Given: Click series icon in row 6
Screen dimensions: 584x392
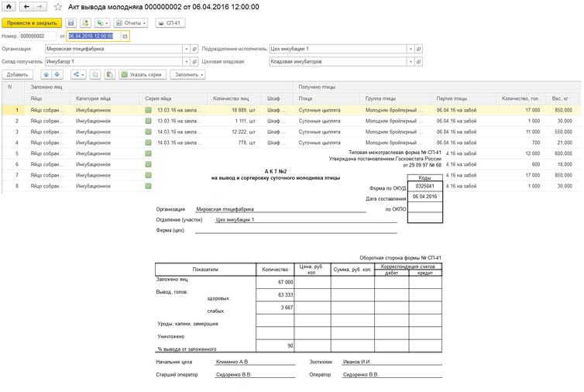Looking at the screenshot, I should (x=148, y=164).
